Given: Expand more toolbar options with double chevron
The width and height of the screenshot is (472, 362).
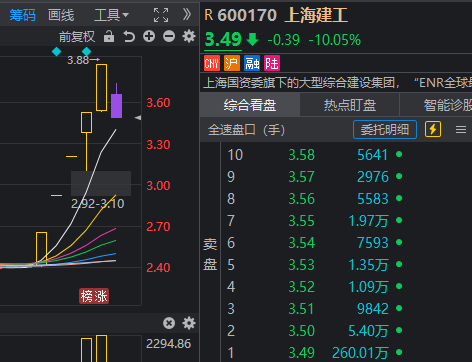Looking at the screenshot, I should tap(187, 15).
